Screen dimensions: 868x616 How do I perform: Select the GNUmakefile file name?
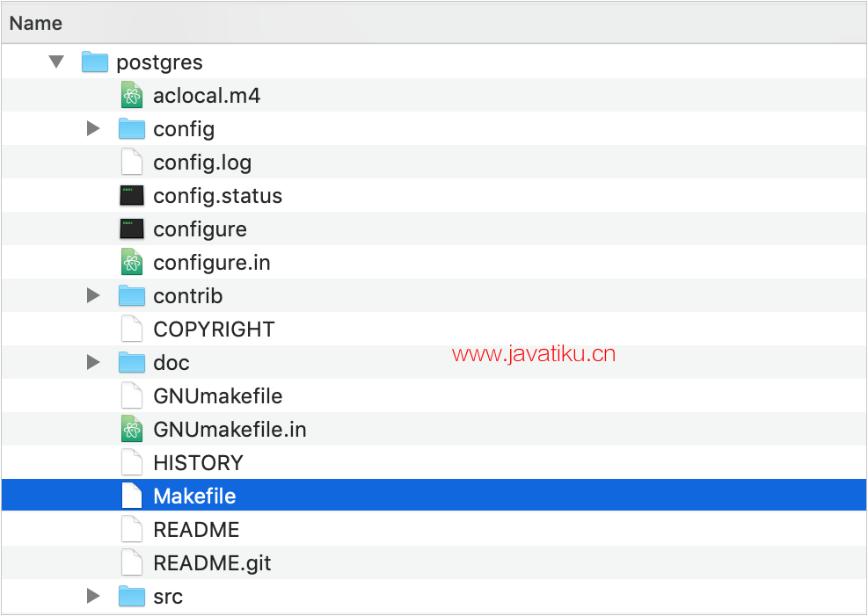pyautogui.click(x=217, y=396)
